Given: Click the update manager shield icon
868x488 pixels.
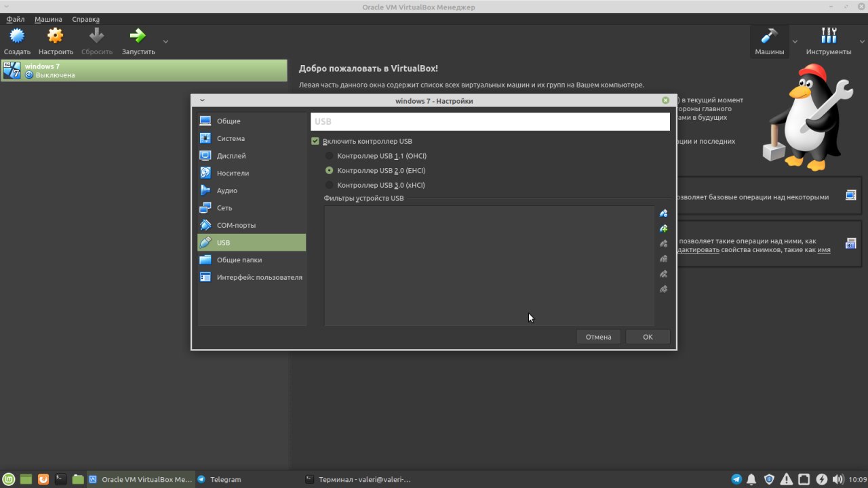Looking at the screenshot, I should pos(769,479).
